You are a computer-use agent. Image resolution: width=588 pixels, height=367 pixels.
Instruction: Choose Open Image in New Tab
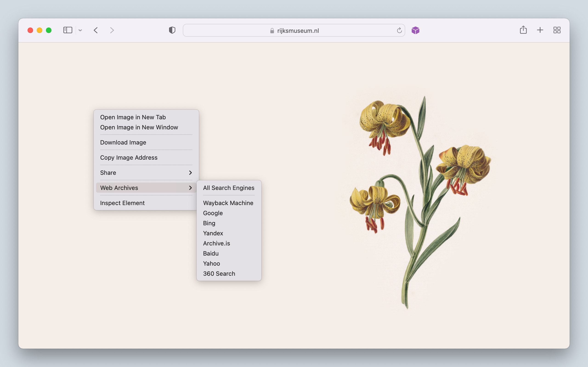click(133, 117)
